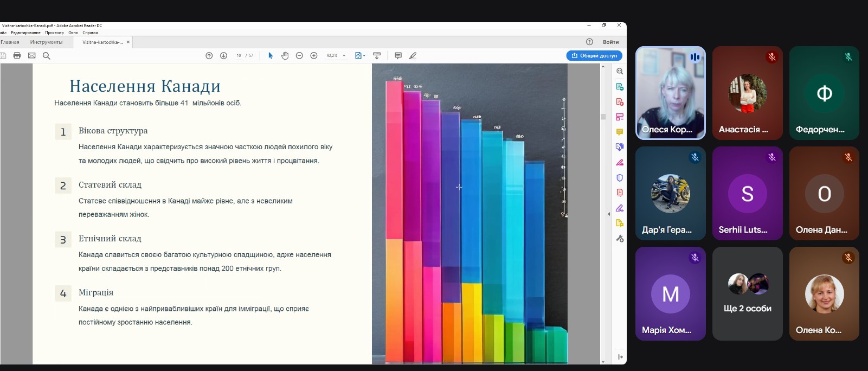This screenshot has height=371, width=868.
Task: Go to previous page arrow
Action: click(x=209, y=56)
